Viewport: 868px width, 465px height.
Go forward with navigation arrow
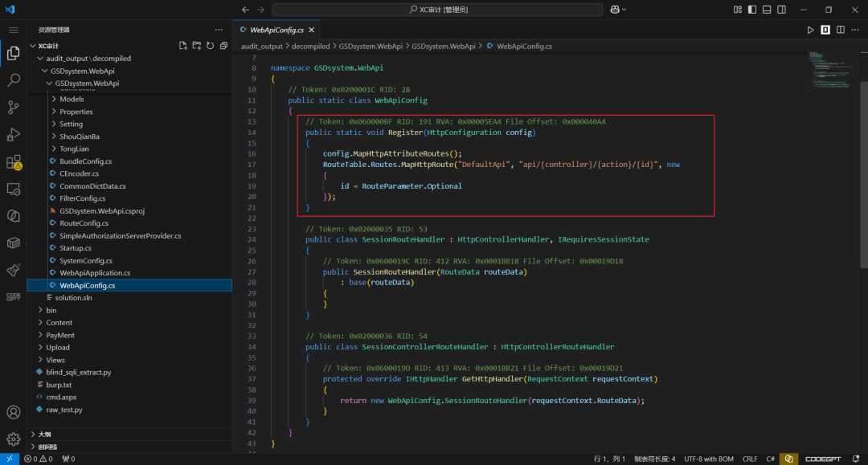tap(260, 10)
